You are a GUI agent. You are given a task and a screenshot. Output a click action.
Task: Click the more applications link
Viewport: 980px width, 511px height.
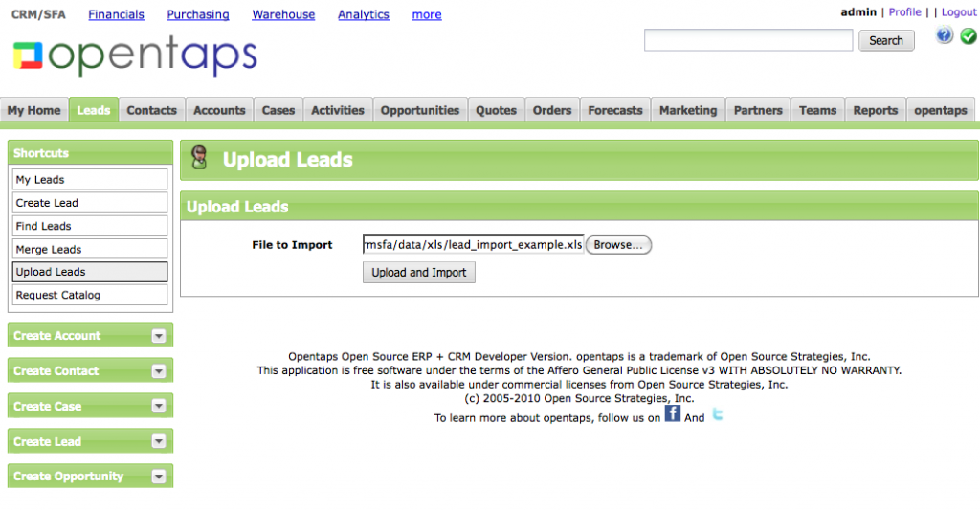[427, 14]
